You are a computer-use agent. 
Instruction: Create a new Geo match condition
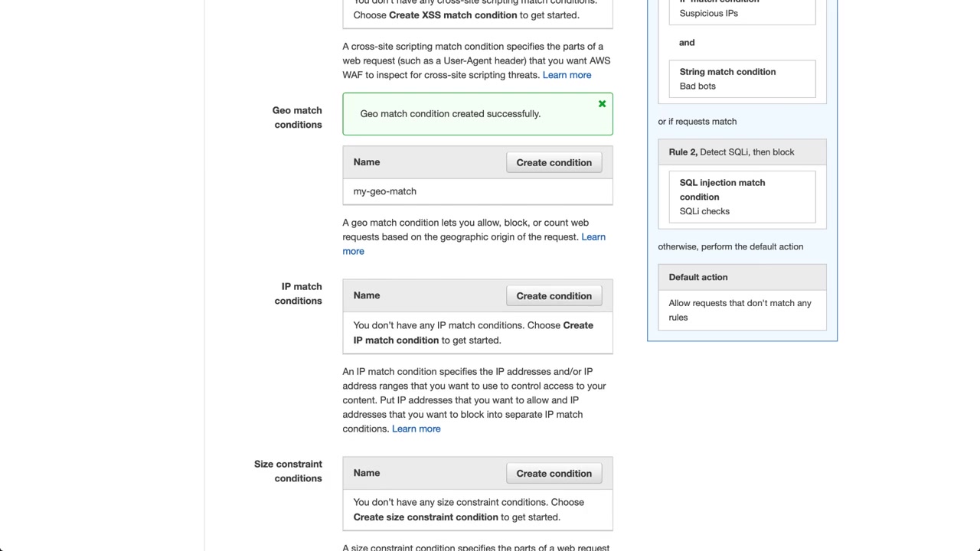(554, 162)
